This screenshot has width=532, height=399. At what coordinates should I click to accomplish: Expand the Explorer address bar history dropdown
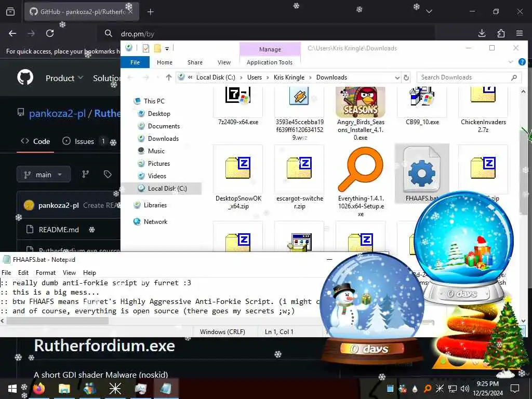pyautogui.click(x=397, y=78)
